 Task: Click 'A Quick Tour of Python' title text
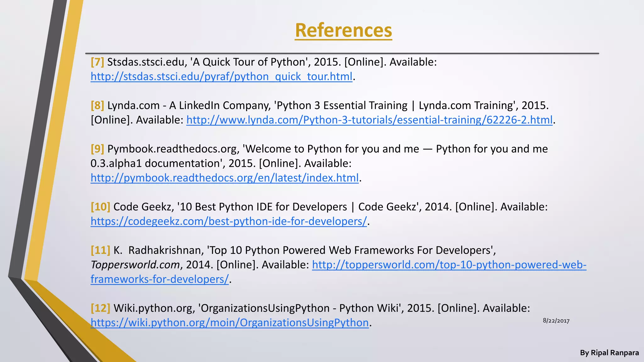[249, 62]
